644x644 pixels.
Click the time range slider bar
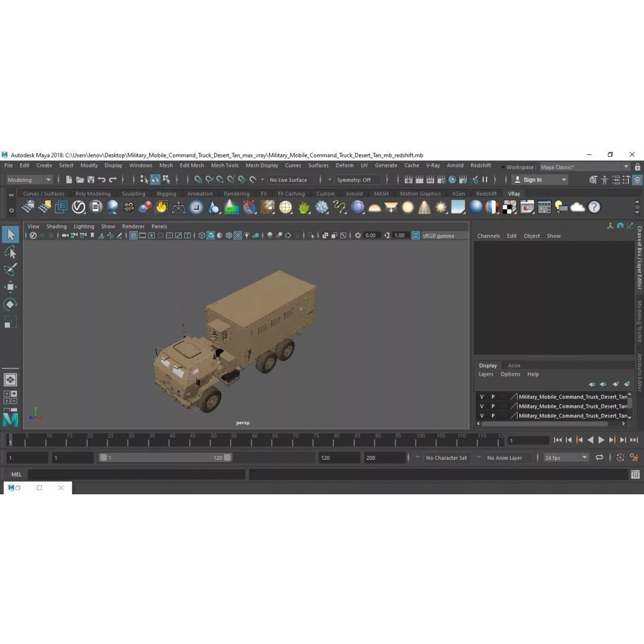coord(166,457)
